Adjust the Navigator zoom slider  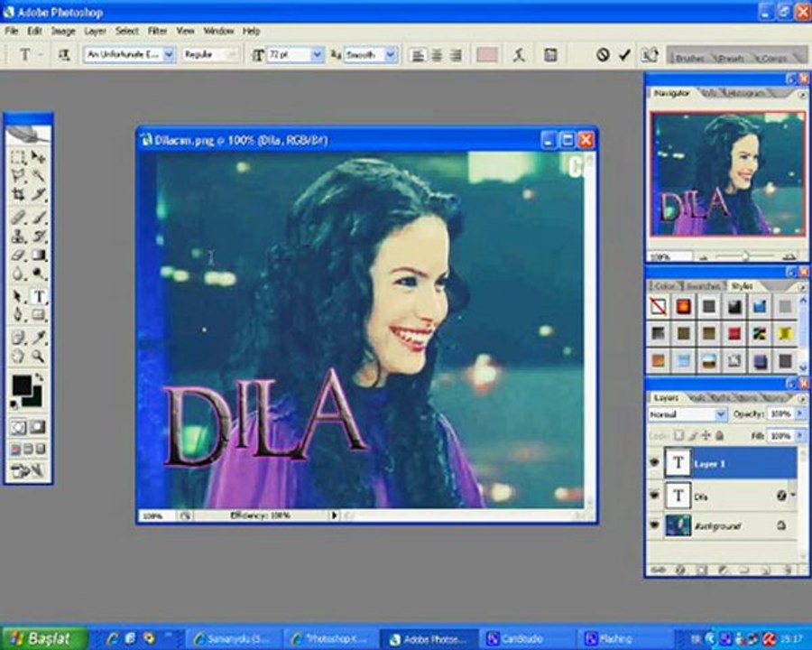click(746, 256)
